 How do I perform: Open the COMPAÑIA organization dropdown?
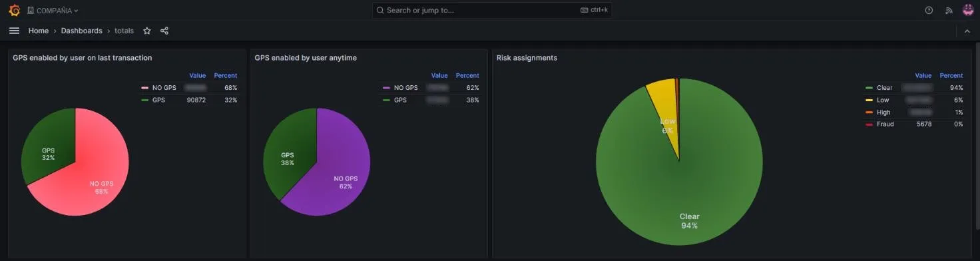coord(53,11)
